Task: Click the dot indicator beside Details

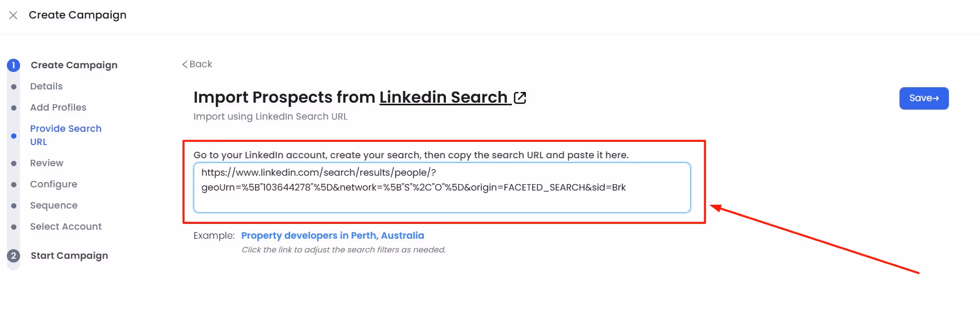Action: (13, 86)
